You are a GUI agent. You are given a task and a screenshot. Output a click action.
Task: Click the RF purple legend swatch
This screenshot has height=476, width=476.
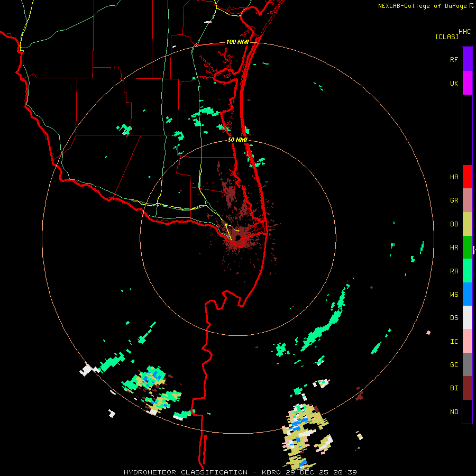(x=467, y=59)
